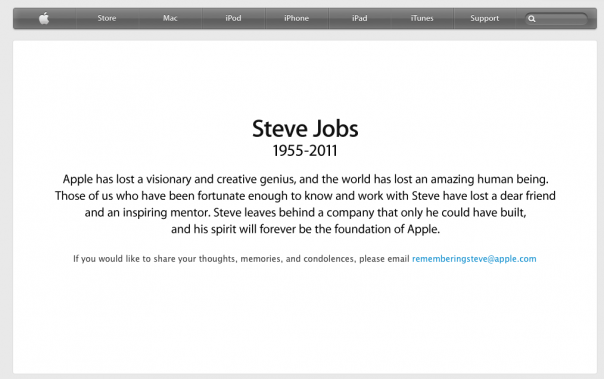Viewport: 604px width, 379px height.
Task: Click the line 'and an inspiring mentor'
Action: click(305, 213)
